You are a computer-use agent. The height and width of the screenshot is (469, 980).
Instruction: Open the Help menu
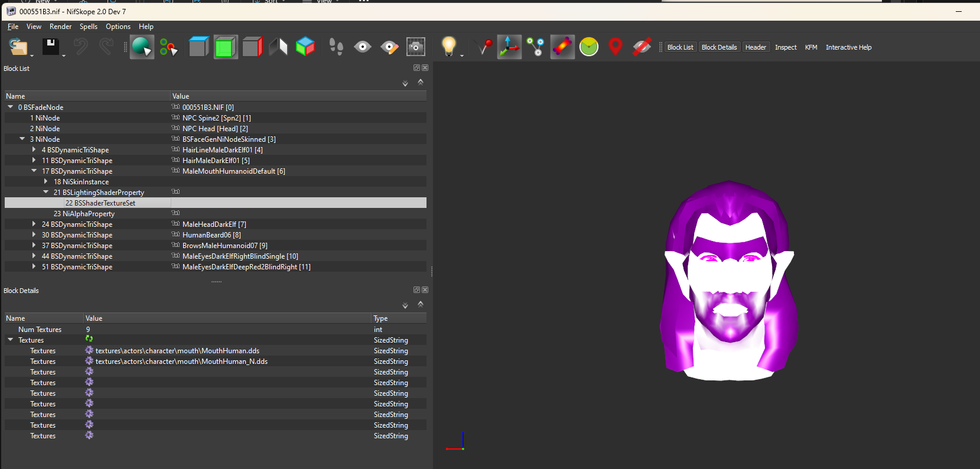pyautogui.click(x=146, y=27)
